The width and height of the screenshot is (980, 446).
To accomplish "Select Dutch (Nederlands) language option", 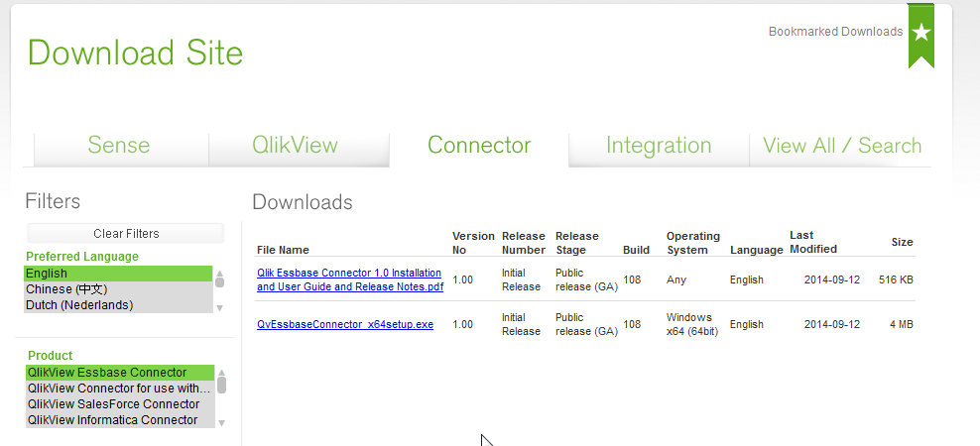I will tap(118, 305).
